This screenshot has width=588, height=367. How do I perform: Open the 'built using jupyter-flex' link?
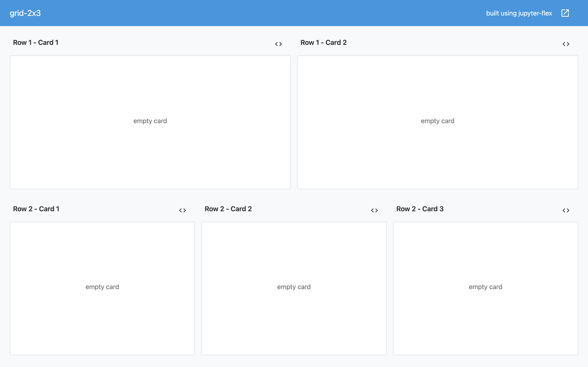519,13
